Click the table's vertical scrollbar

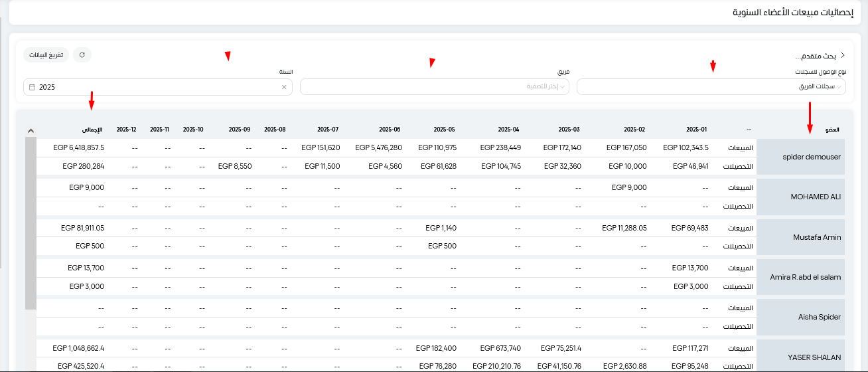click(x=31, y=223)
